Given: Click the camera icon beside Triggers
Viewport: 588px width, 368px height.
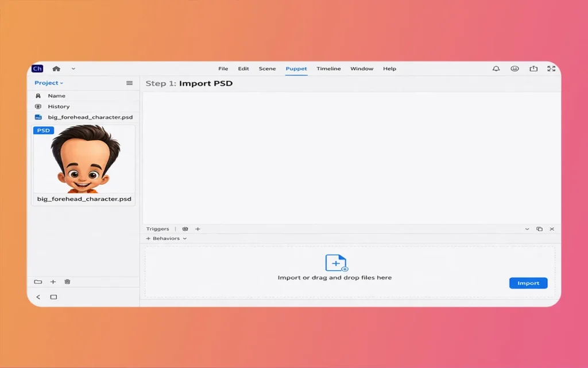Looking at the screenshot, I should point(185,229).
